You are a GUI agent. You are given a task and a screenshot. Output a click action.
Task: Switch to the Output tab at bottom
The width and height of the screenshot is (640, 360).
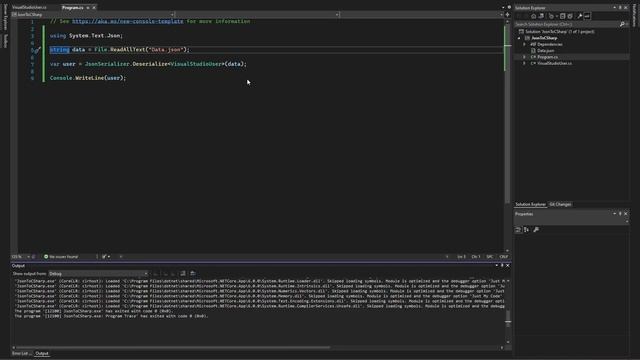tap(42, 353)
